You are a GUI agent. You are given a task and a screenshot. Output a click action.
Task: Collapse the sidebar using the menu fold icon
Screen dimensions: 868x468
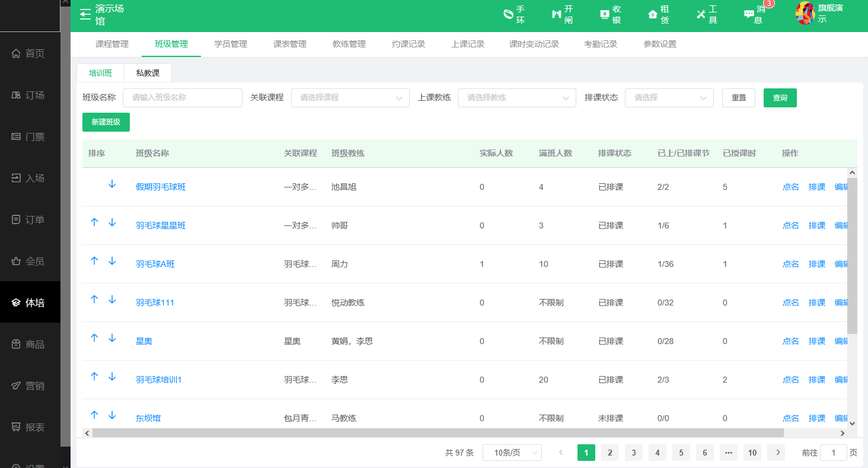85,14
